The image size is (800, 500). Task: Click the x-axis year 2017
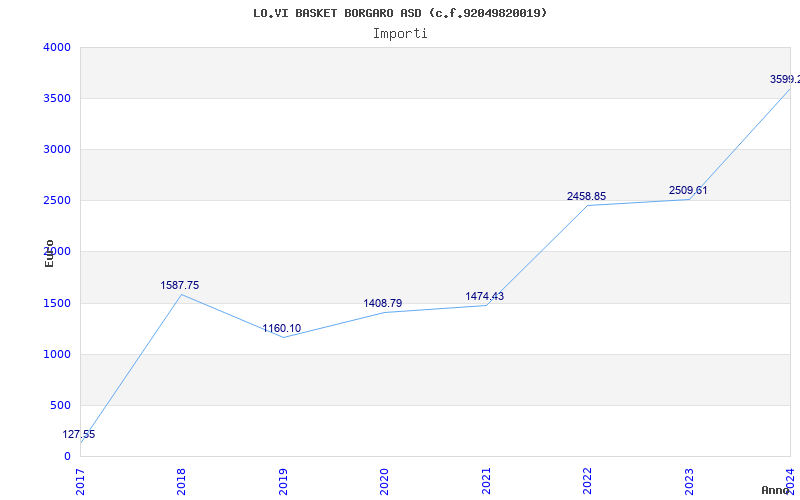[x=80, y=481]
